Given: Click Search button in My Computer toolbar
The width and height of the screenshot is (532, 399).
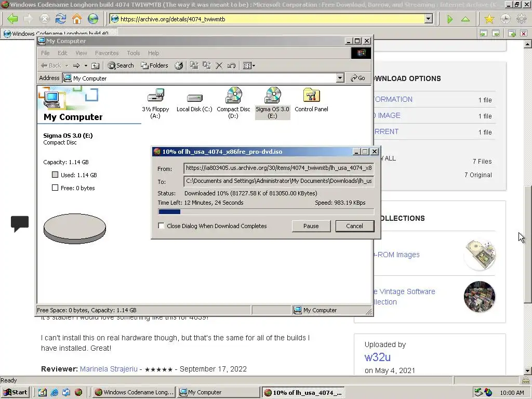Looking at the screenshot, I should [121, 65].
